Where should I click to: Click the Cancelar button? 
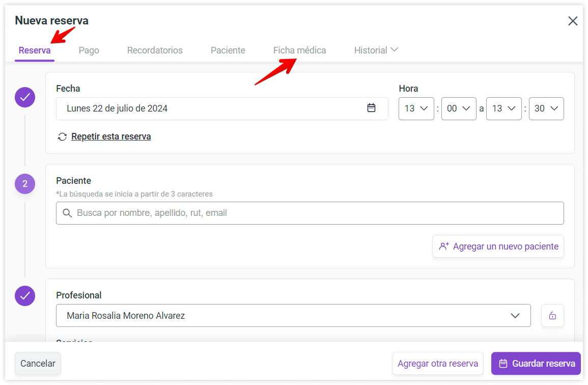click(38, 363)
